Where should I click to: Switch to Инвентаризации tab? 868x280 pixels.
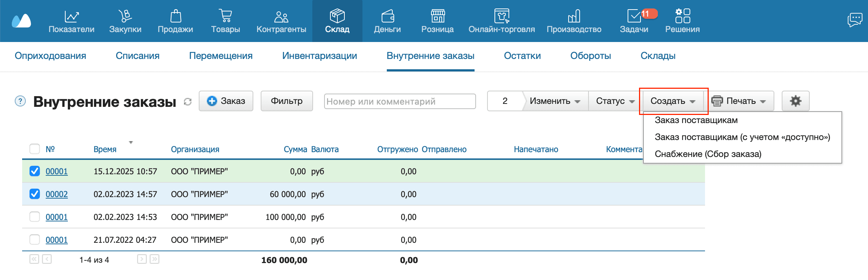click(320, 56)
